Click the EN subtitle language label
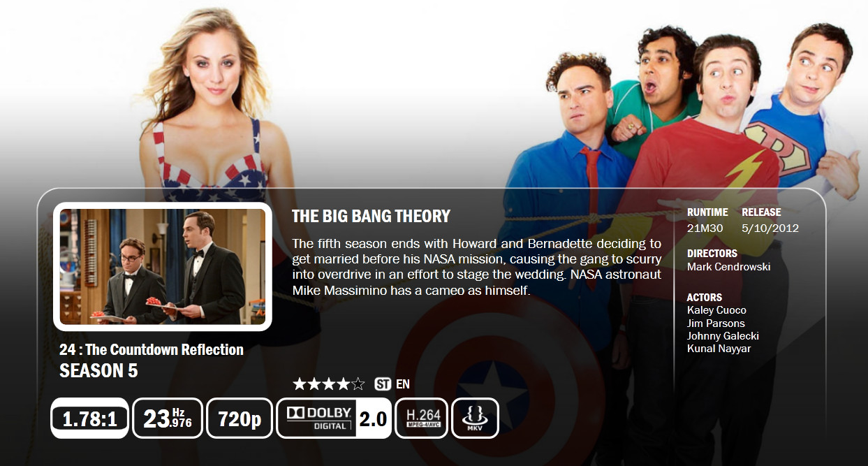 403,384
